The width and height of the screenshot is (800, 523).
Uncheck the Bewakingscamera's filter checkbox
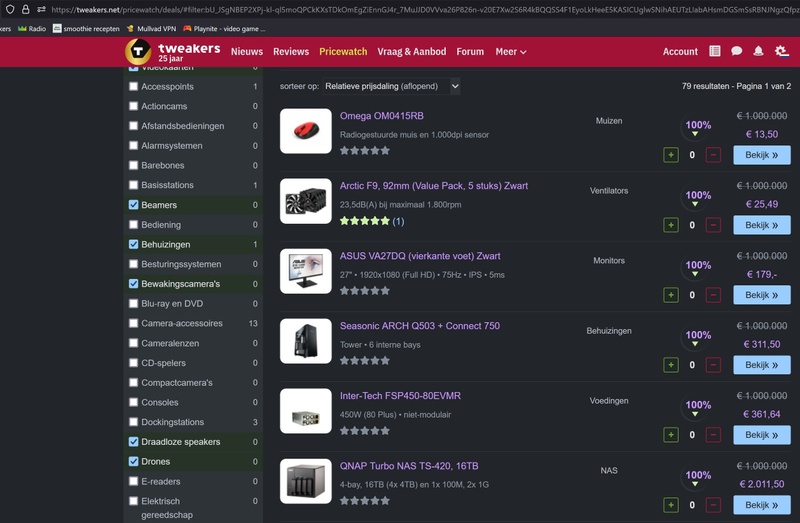[x=134, y=284]
